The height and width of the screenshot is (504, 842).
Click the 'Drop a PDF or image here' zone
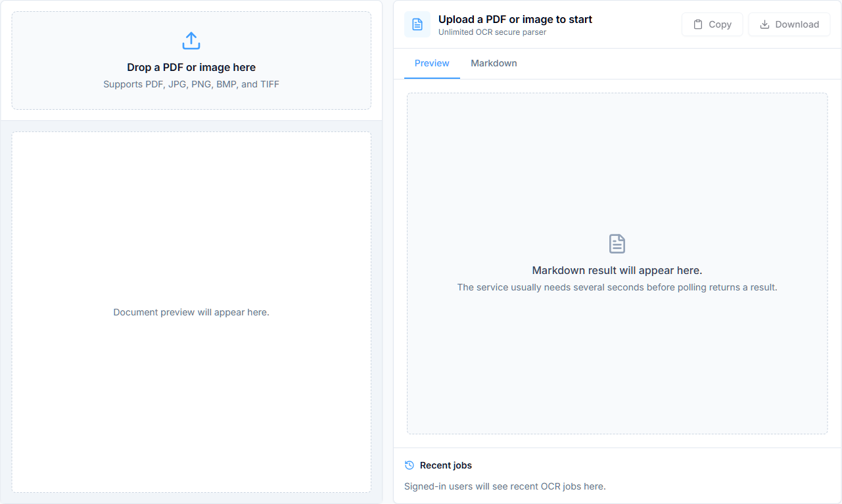(x=191, y=60)
